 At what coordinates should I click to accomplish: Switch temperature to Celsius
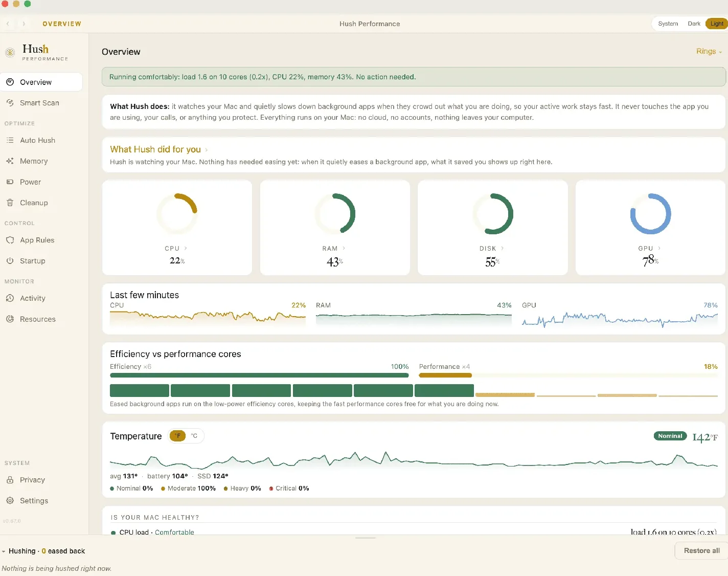coord(194,436)
